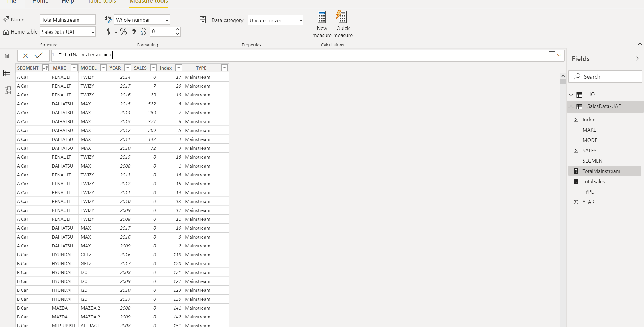Open the Data category Uncategorized dropdown

275,20
